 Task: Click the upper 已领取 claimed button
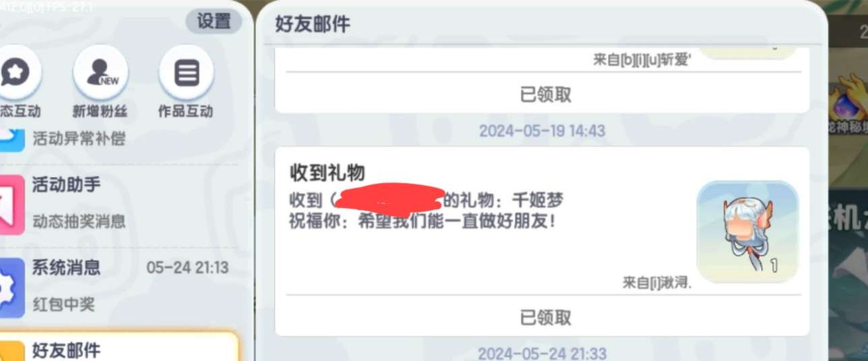[x=545, y=94]
